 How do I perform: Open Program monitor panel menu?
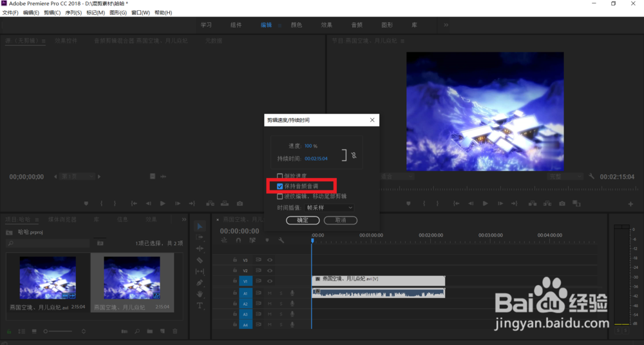(x=402, y=41)
